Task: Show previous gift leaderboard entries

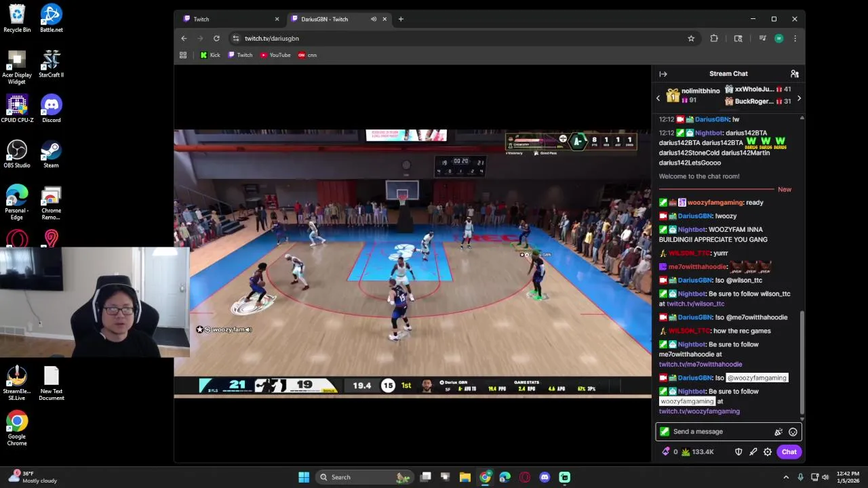Action: point(658,98)
